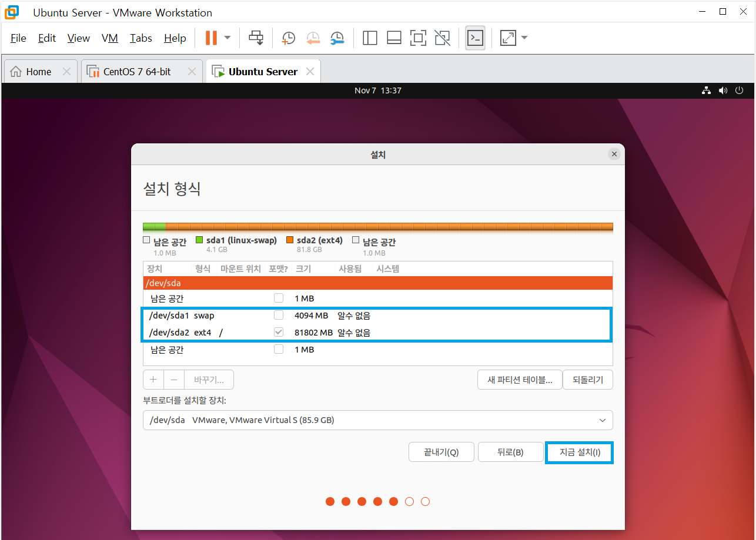Image resolution: width=756 pixels, height=540 pixels.
Task: Click the 장치 column header
Action: tap(155, 269)
